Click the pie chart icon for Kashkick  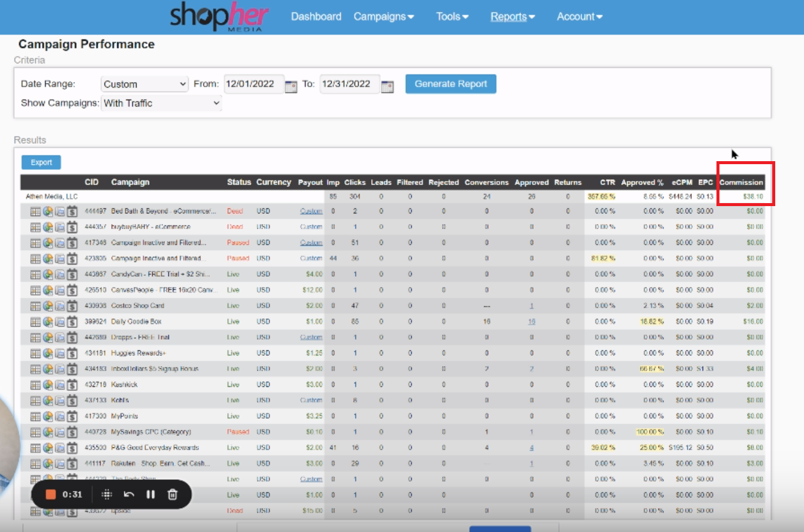point(48,385)
